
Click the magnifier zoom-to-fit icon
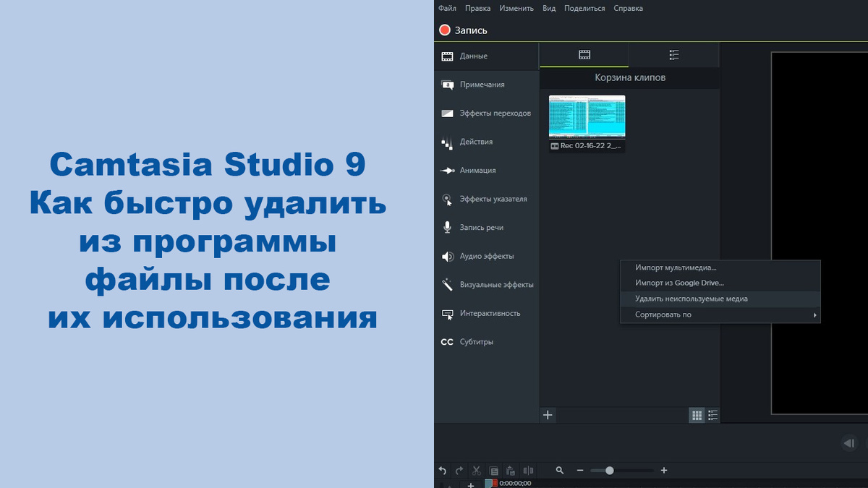[560, 471]
